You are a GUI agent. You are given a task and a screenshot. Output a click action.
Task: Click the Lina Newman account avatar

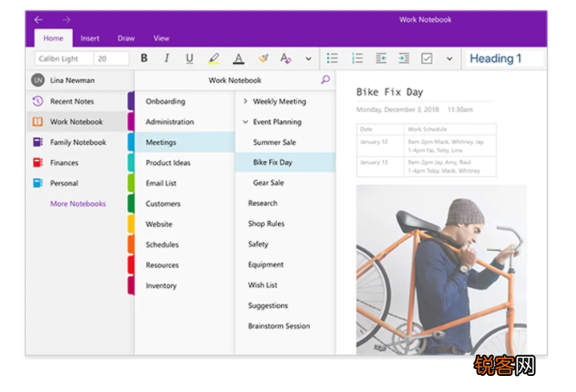[x=38, y=80]
